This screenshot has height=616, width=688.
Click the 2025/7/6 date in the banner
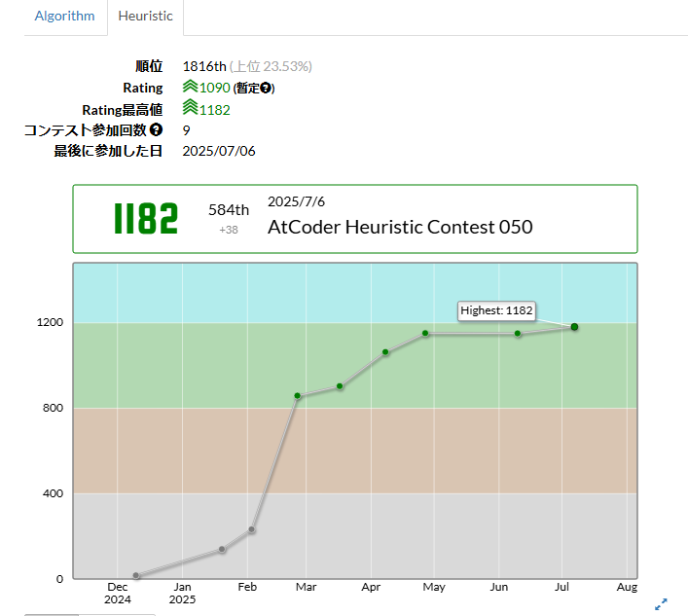tap(296, 201)
